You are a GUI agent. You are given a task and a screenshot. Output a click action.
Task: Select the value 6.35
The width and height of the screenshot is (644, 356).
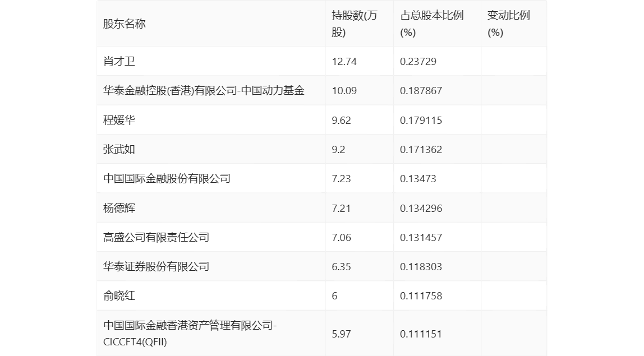pyautogui.click(x=341, y=266)
